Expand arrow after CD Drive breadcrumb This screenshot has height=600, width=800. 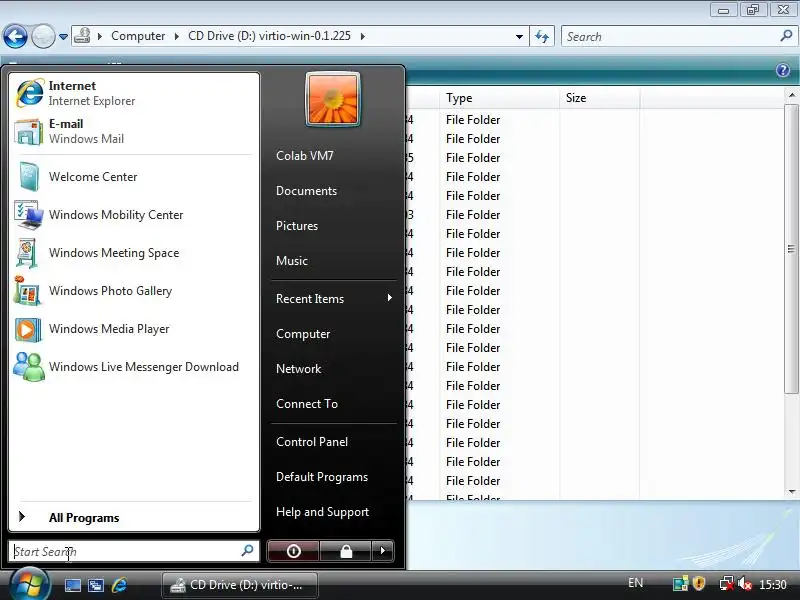(363, 36)
